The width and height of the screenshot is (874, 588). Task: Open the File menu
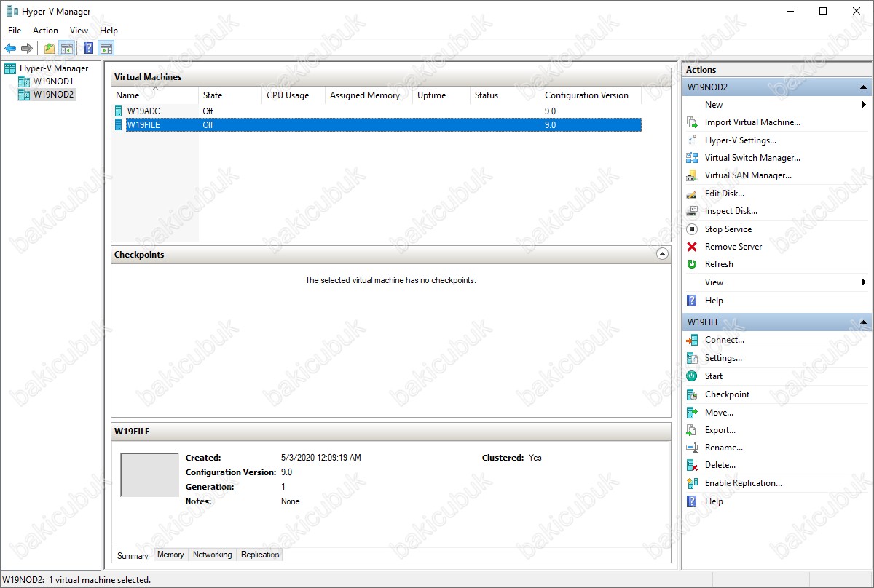click(15, 31)
